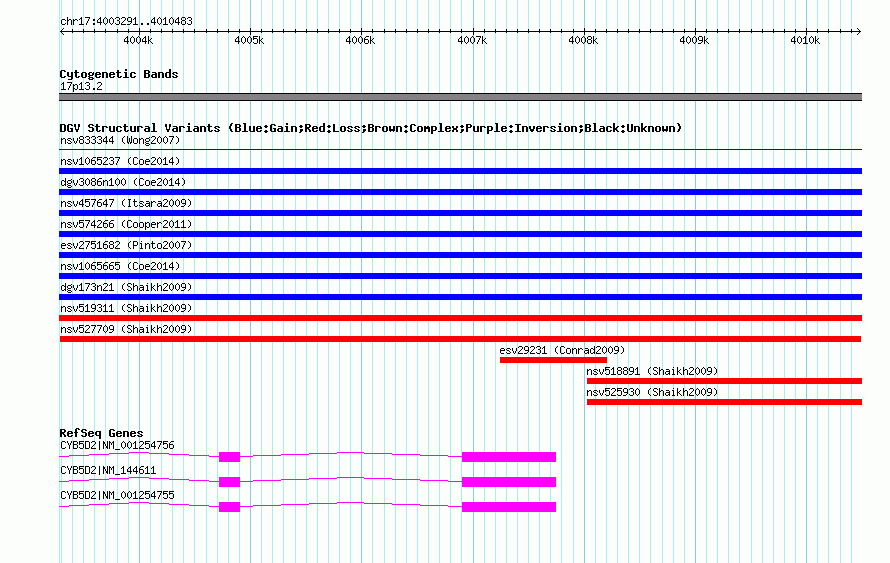The width and height of the screenshot is (890, 563).
Task: Click the blue bar for dgv173n21
Action: pyautogui.click(x=460, y=297)
